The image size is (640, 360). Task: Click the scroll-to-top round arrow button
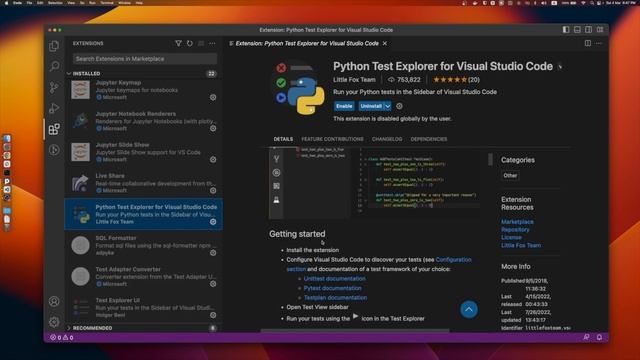tap(469, 309)
